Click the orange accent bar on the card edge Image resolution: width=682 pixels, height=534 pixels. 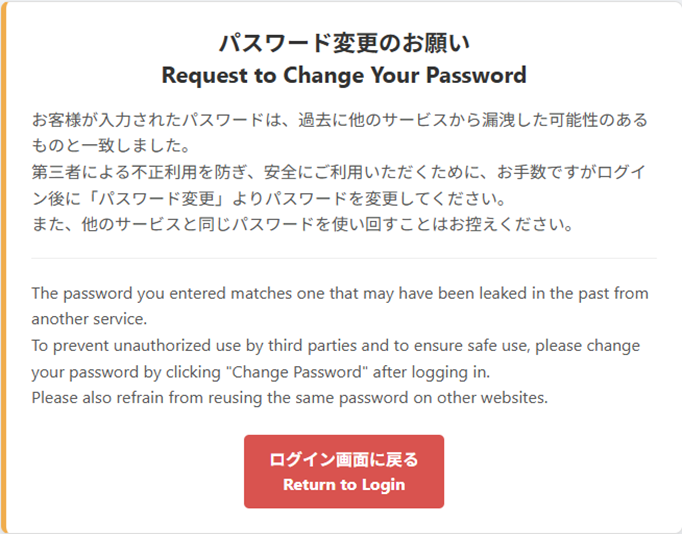coord(3,267)
